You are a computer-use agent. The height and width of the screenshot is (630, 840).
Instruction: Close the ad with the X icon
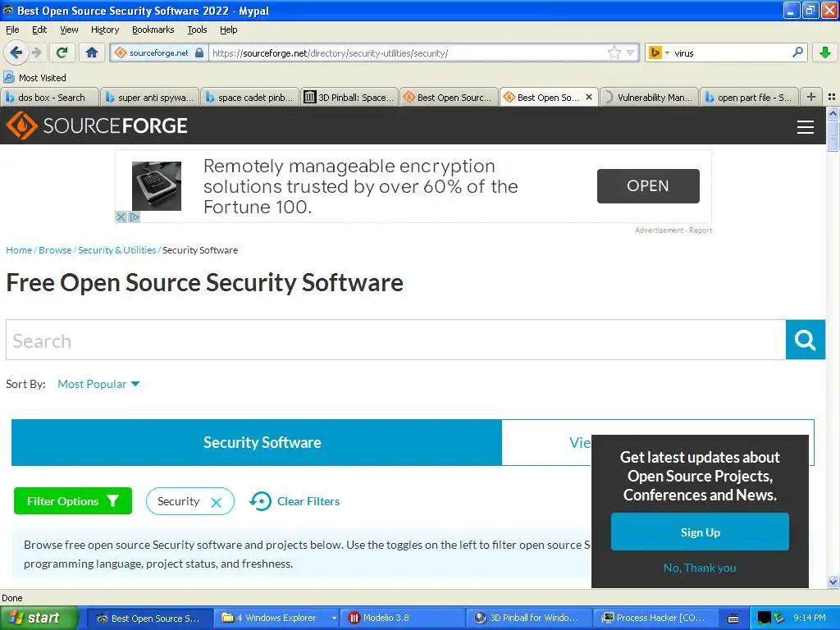pyautogui.click(x=121, y=217)
